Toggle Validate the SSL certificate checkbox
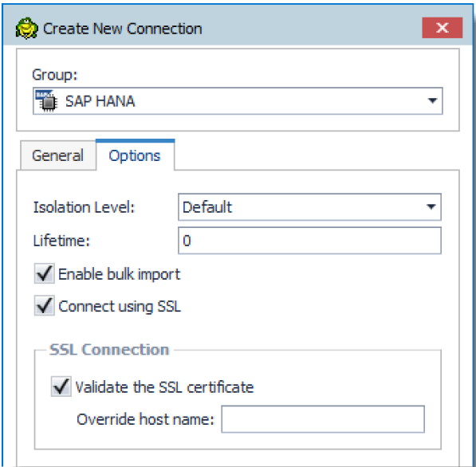The width and height of the screenshot is (476, 467). 61,387
